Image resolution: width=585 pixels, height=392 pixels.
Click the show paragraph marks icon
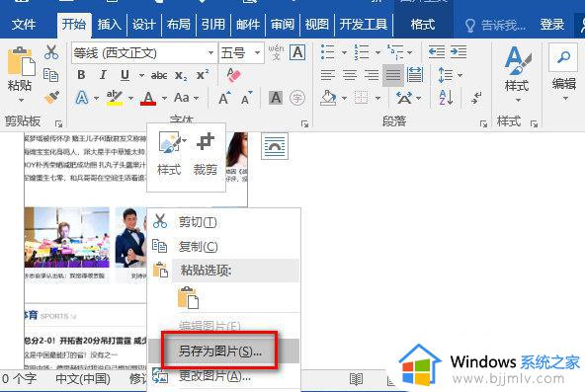(x=476, y=98)
